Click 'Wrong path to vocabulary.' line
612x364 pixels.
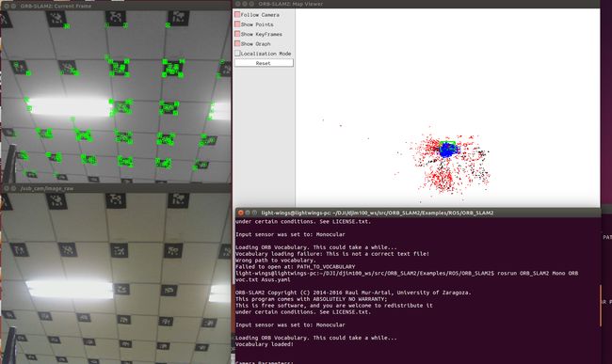pyautogui.click(x=275, y=260)
